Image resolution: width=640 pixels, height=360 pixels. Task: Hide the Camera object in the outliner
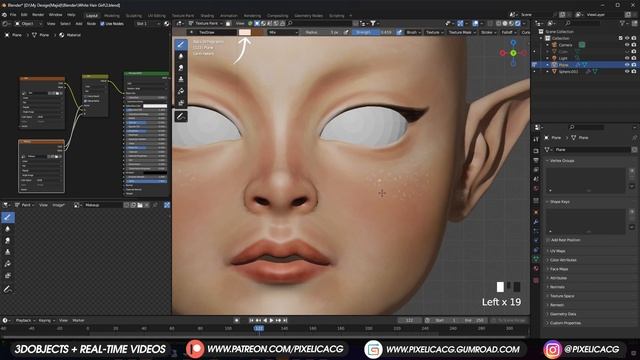tap(627, 45)
